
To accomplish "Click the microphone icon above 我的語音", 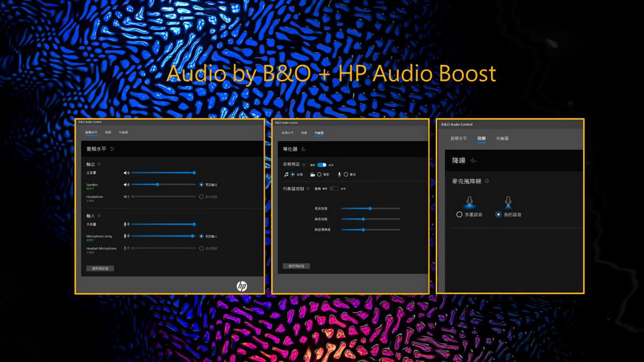I will 508,202.
